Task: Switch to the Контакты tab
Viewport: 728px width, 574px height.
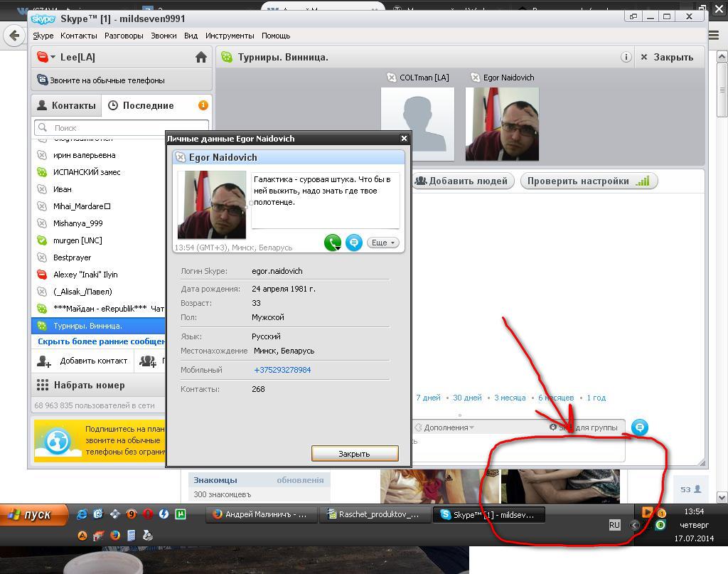Action: [66, 105]
